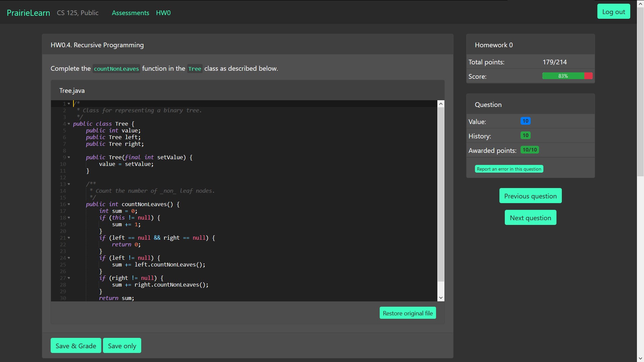Fold the left null check at line 24
This screenshot has height=362, width=644.
(69, 258)
